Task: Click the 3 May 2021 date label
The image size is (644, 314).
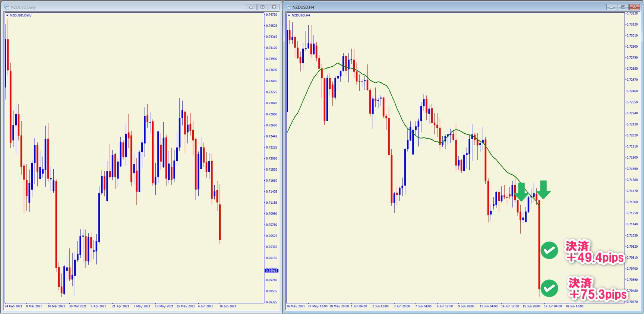Action: pyautogui.click(x=142, y=306)
